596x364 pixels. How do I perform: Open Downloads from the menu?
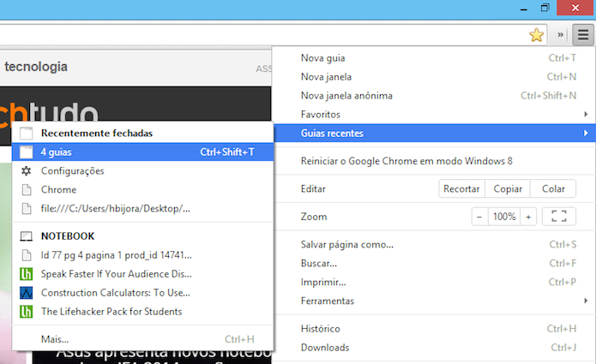pyautogui.click(x=435, y=348)
